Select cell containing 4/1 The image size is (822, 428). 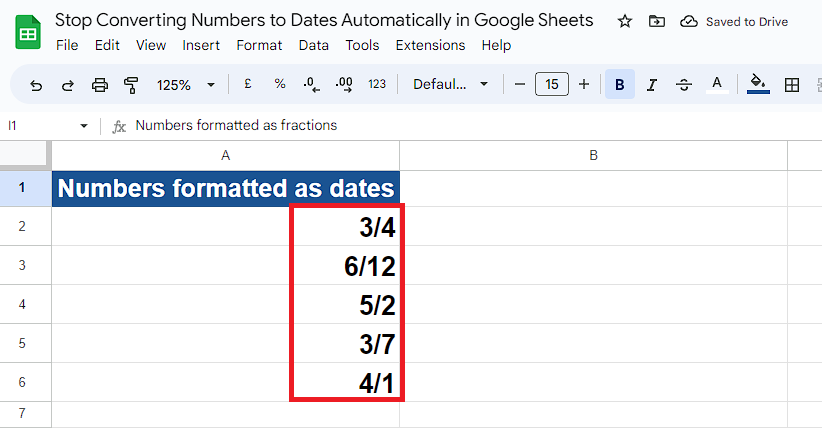(225, 382)
